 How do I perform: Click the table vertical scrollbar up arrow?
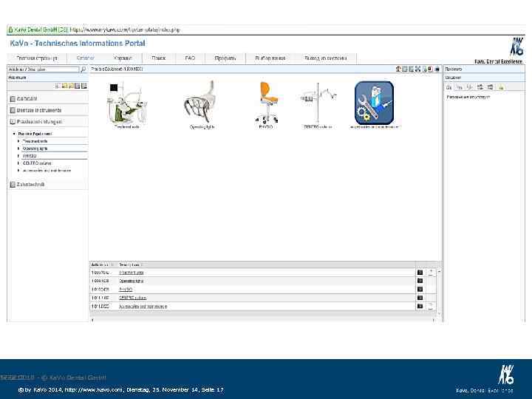440,271
